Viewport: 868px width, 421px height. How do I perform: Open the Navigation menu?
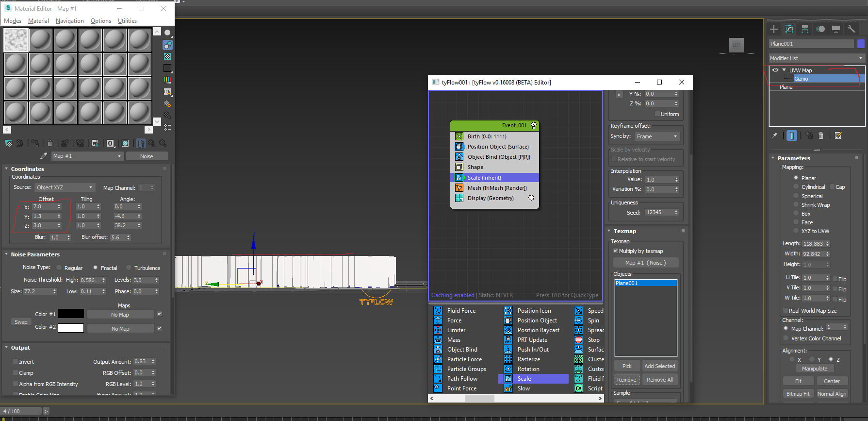pyautogui.click(x=69, y=21)
